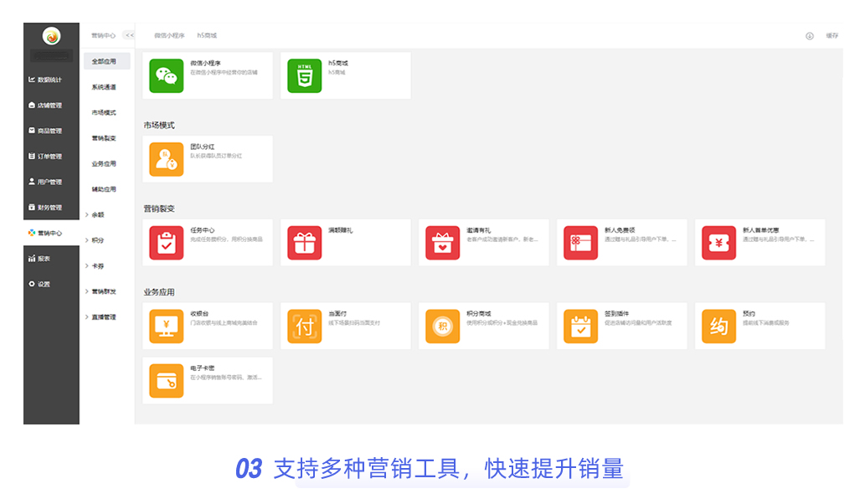The image size is (865, 504).
Task: Open the 满额赠礼 gift icon
Action: coord(304,243)
